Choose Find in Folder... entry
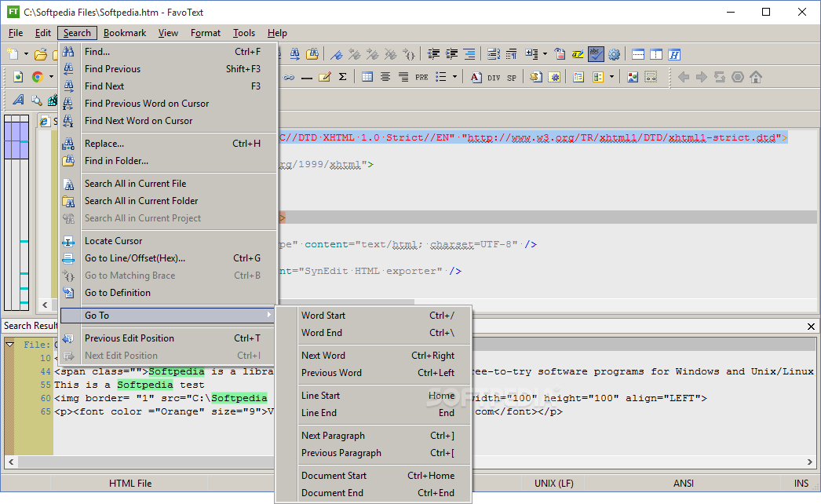 [x=168, y=160]
